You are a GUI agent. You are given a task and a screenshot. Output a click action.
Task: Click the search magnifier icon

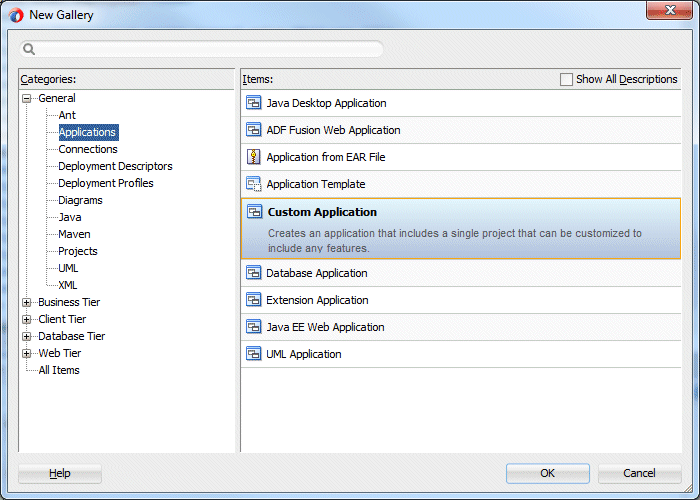pyautogui.click(x=29, y=49)
